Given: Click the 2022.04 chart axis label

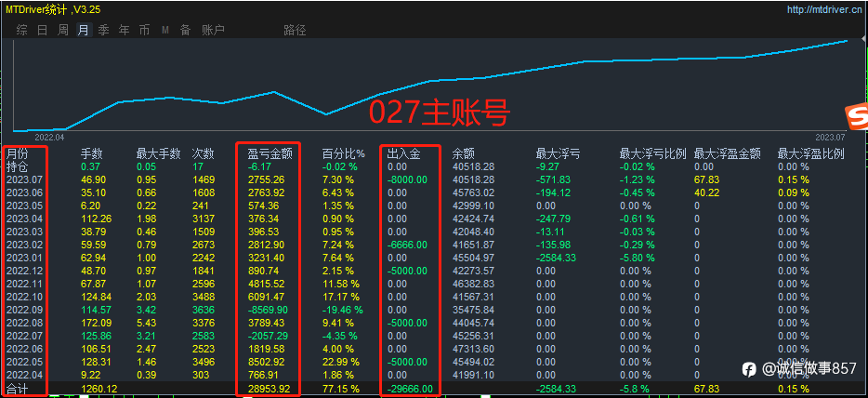Looking at the screenshot, I should pos(50,138).
